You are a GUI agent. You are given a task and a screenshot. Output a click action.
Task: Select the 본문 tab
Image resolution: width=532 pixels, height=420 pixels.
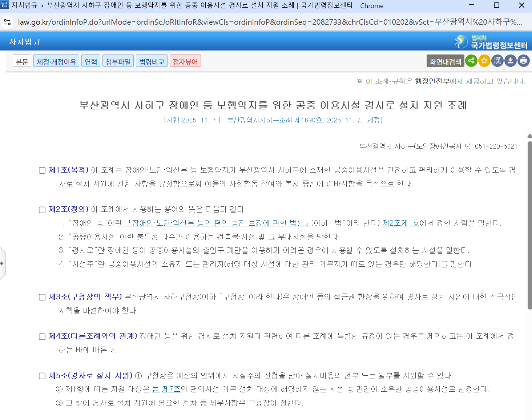click(22, 61)
